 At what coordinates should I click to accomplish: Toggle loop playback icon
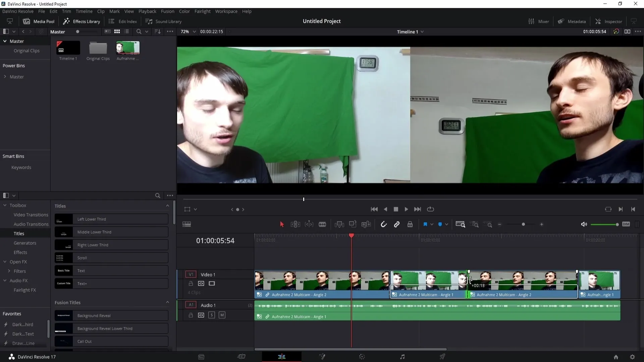point(430,209)
